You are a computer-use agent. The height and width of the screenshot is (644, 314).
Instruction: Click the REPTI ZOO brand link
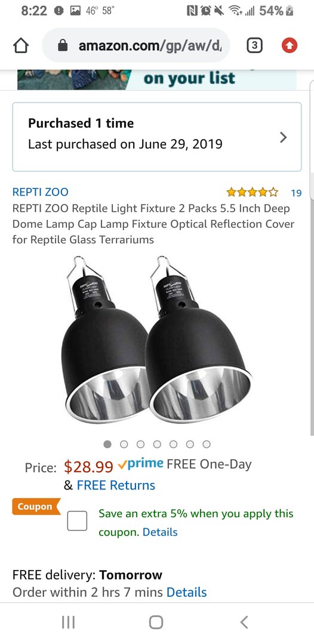click(x=40, y=192)
